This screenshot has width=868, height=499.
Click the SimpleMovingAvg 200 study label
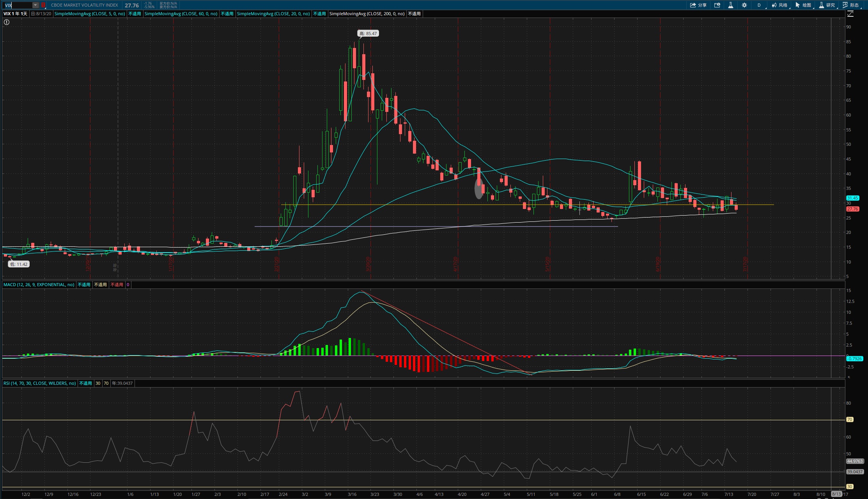pos(367,14)
